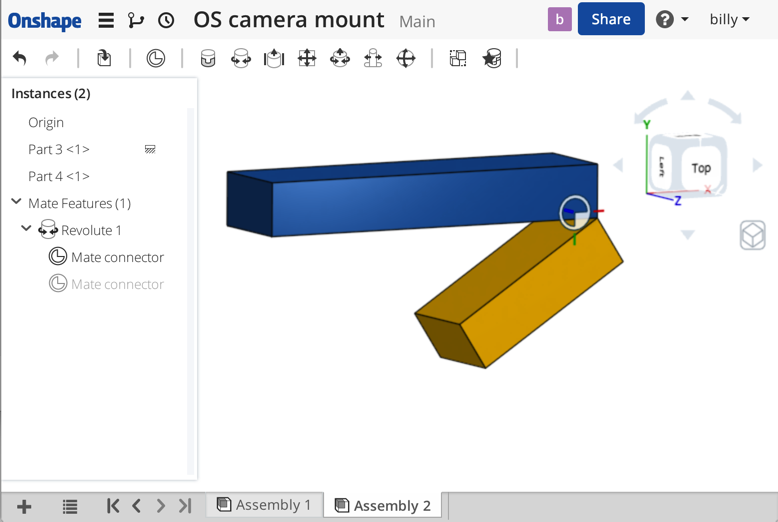778x522 pixels.
Task: Open the version and branch graph
Action: point(136,20)
